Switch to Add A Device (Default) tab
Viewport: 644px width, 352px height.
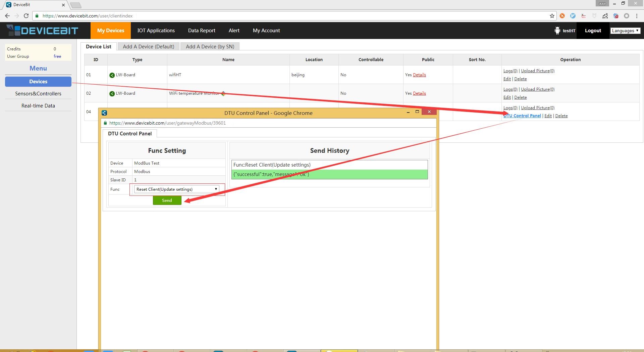[149, 47]
